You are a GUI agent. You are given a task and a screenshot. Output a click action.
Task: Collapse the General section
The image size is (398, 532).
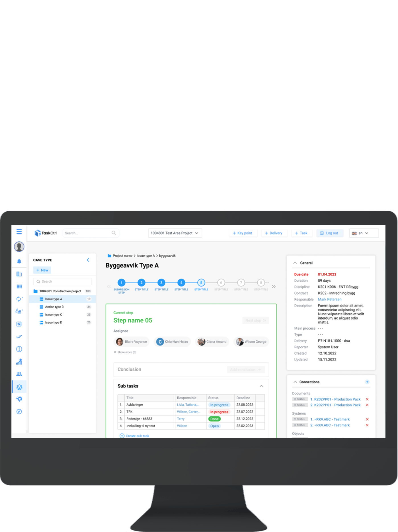pos(295,263)
